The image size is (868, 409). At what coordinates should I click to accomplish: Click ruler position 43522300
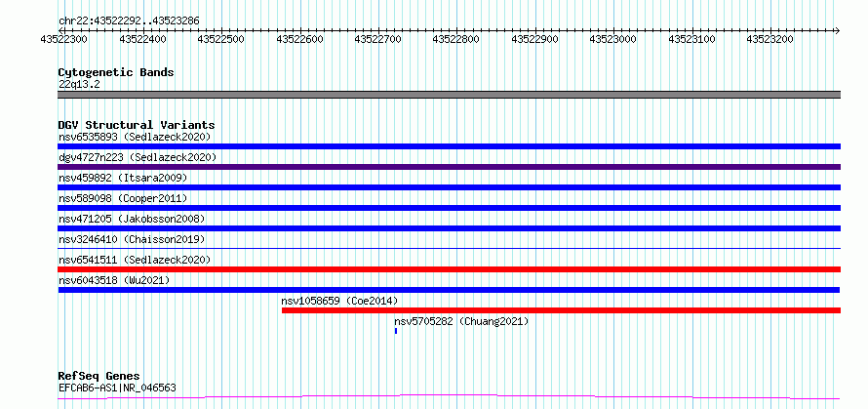64,39
